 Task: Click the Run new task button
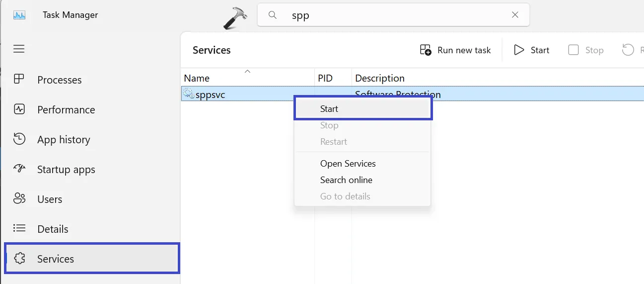tap(455, 50)
